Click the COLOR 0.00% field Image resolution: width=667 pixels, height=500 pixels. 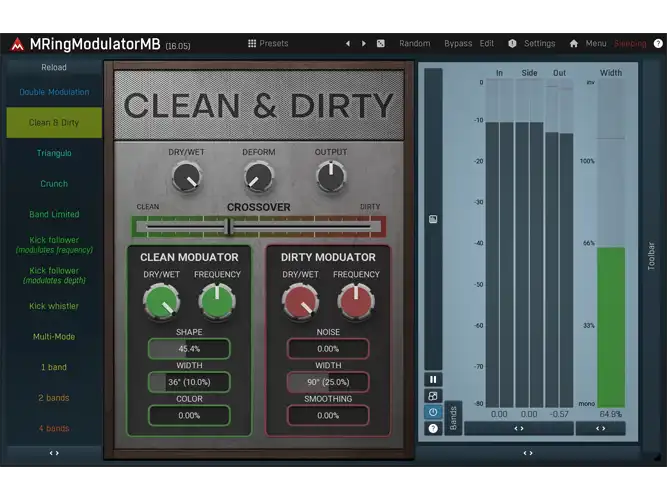pos(189,416)
